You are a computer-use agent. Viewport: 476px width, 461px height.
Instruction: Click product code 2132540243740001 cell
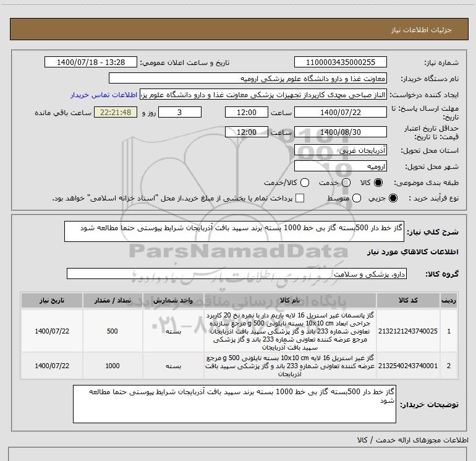(x=408, y=366)
